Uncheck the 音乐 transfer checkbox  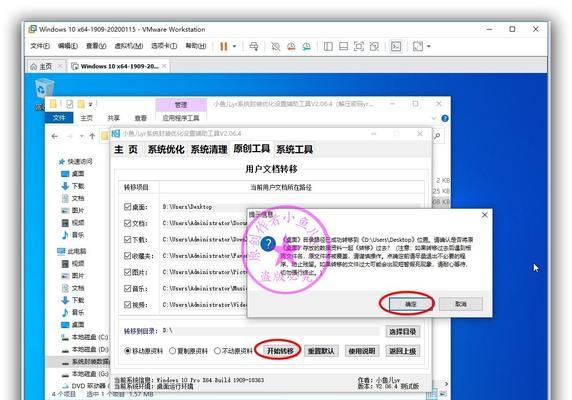pos(127,288)
